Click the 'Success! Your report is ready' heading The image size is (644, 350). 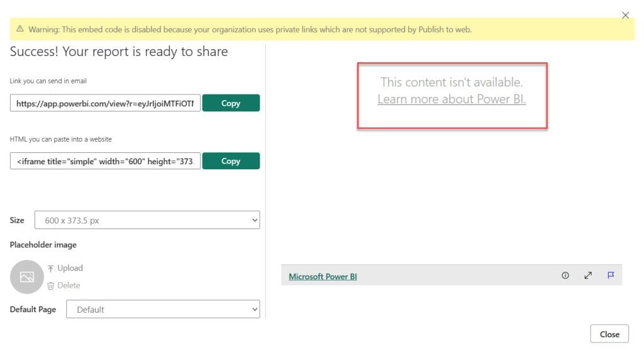click(x=119, y=52)
